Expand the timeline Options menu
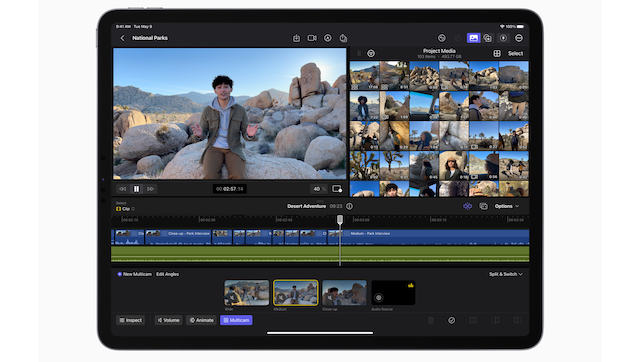This screenshot has height=362, width=640. pyautogui.click(x=507, y=206)
